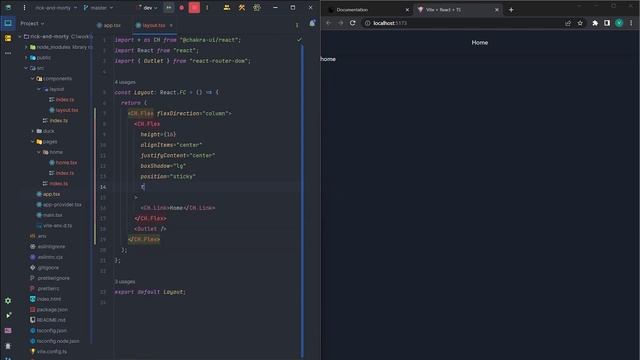Click the rerun button next to dev

(x=169, y=7)
